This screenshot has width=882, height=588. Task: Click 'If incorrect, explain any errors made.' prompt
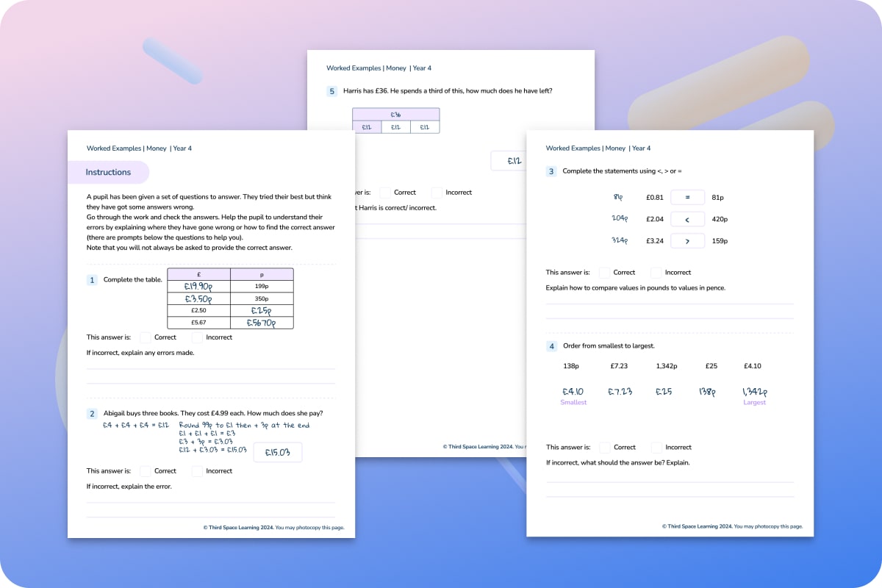click(x=140, y=353)
